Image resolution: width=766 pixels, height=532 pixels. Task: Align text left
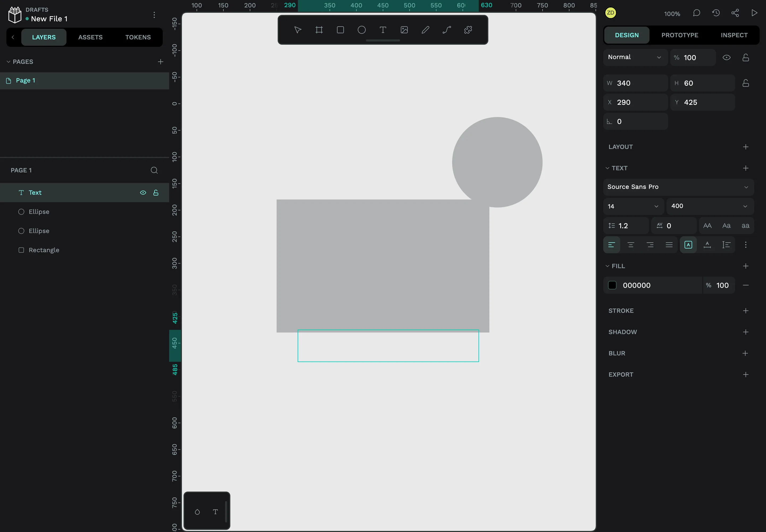tap(612, 245)
